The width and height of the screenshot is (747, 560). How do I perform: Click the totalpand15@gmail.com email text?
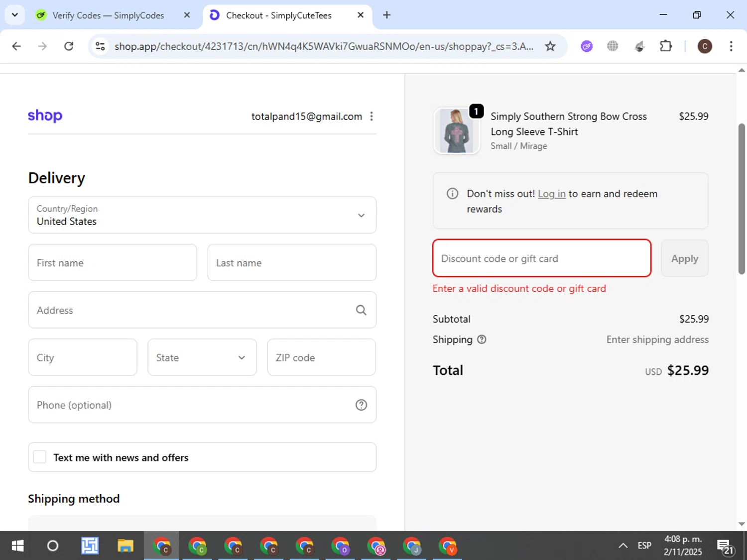(307, 116)
